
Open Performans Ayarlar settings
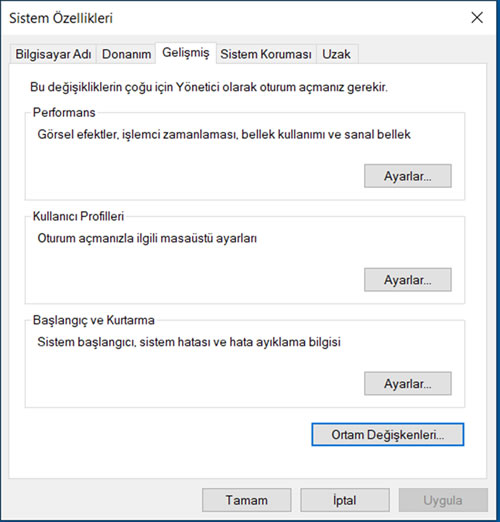click(408, 176)
